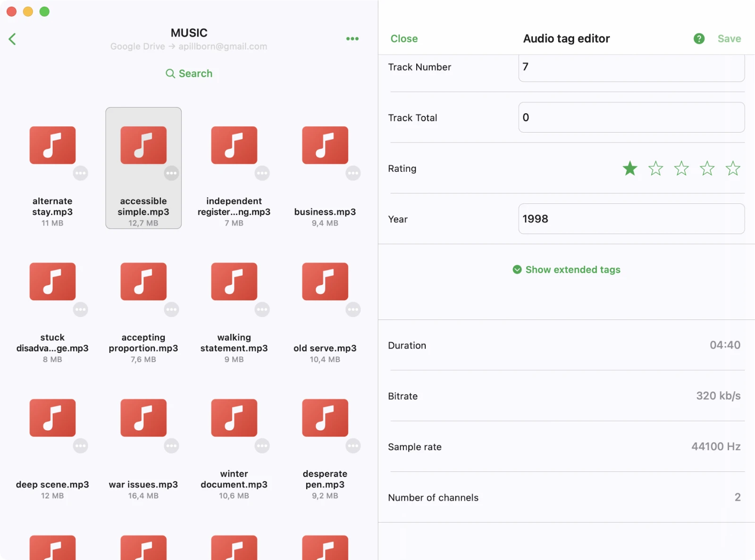Image resolution: width=755 pixels, height=560 pixels.
Task: Open the Search field in MUSIC folder
Action: tap(189, 74)
